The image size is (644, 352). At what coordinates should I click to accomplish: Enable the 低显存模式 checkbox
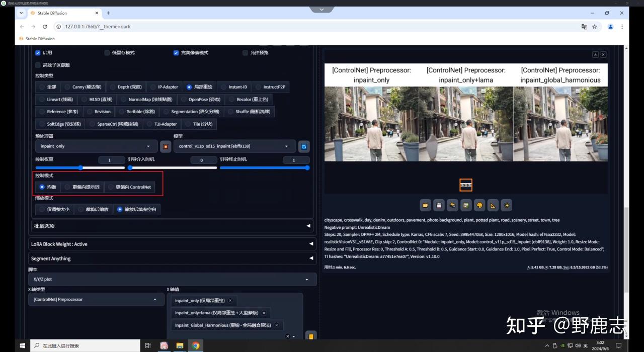(107, 53)
